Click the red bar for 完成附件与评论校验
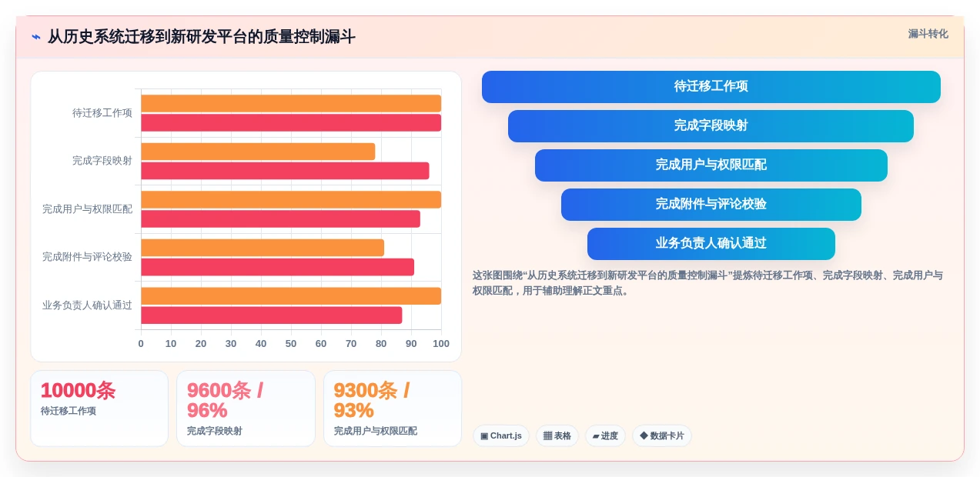 click(x=277, y=267)
